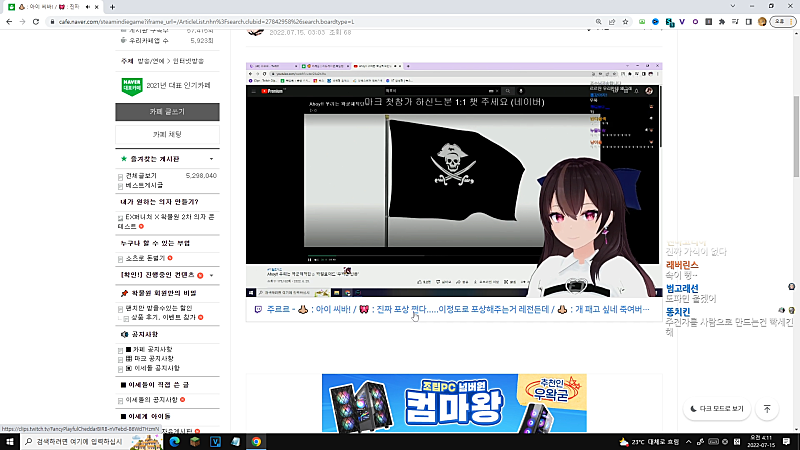Click the taskbar clock showing 4:11
This screenshot has width=800, height=450.
(x=761, y=442)
